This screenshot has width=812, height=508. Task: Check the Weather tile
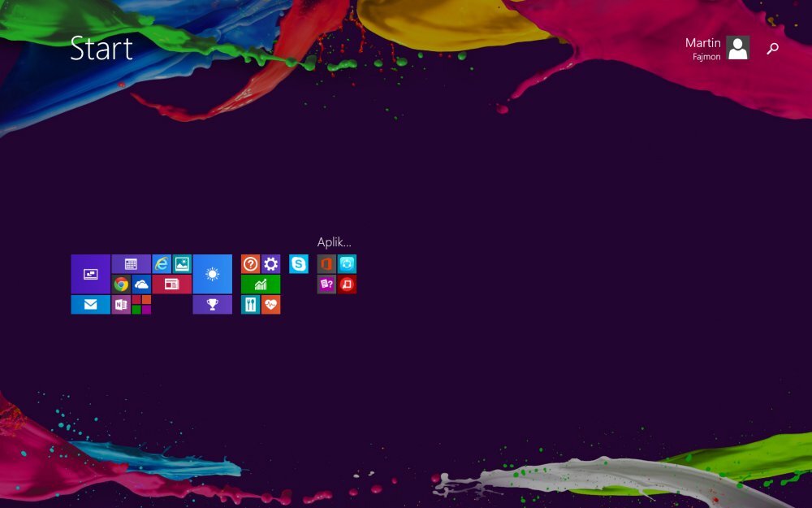tap(213, 274)
